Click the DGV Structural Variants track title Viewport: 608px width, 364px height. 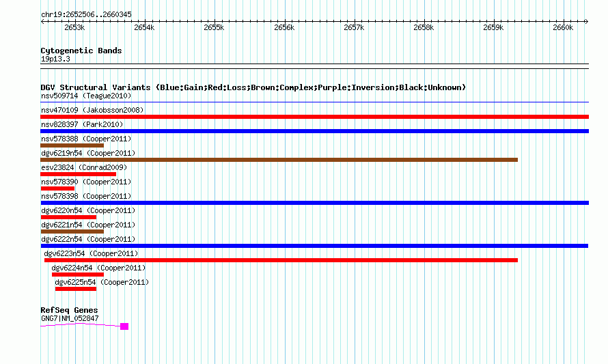click(x=253, y=87)
